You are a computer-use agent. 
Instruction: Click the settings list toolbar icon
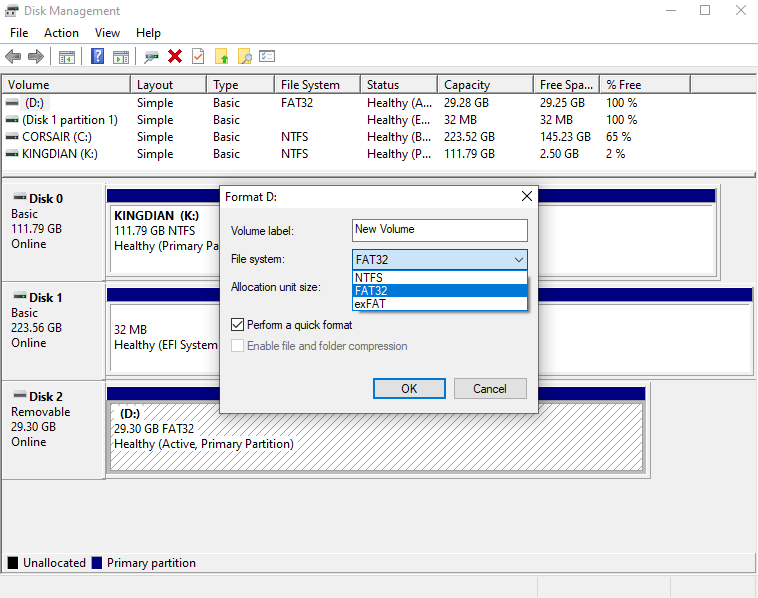click(x=267, y=57)
